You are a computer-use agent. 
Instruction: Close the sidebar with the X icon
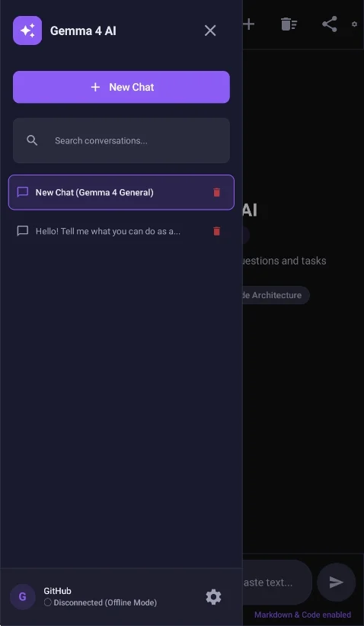(210, 30)
